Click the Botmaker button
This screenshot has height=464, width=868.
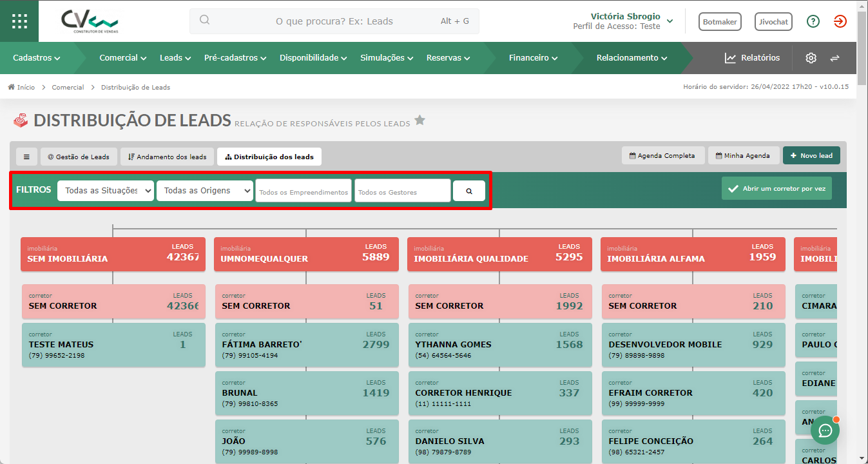coord(720,21)
